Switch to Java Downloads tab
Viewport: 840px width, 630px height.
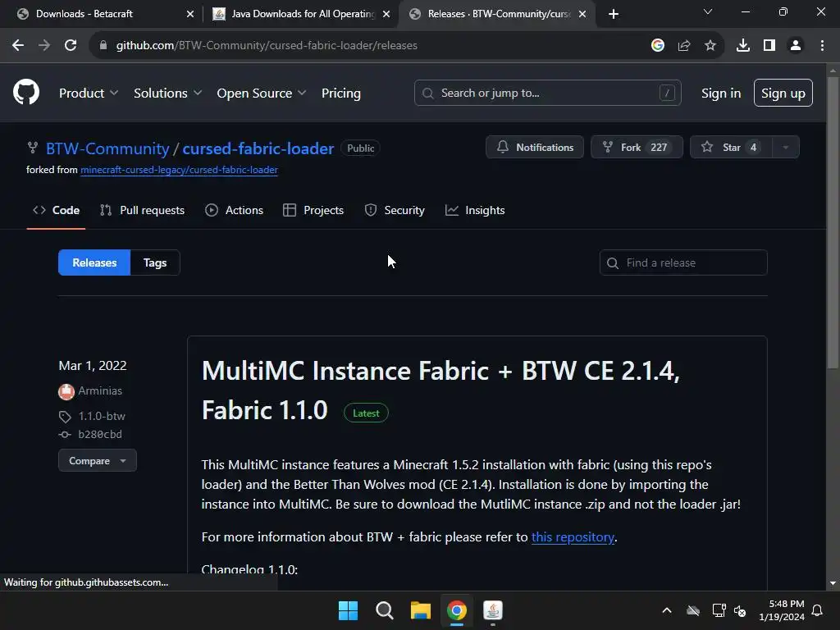(300, 14)
